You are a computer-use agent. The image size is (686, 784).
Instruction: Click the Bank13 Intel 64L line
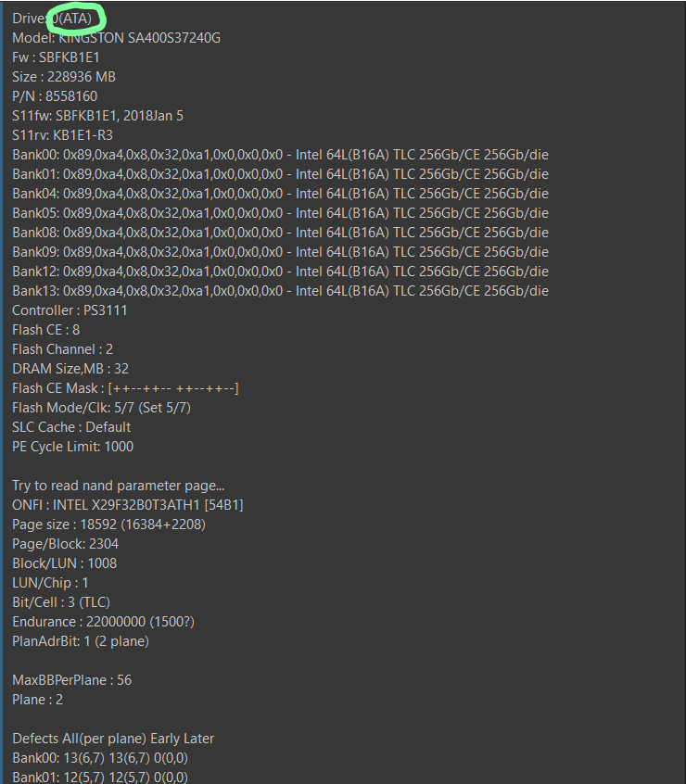(x=280, y=291)
